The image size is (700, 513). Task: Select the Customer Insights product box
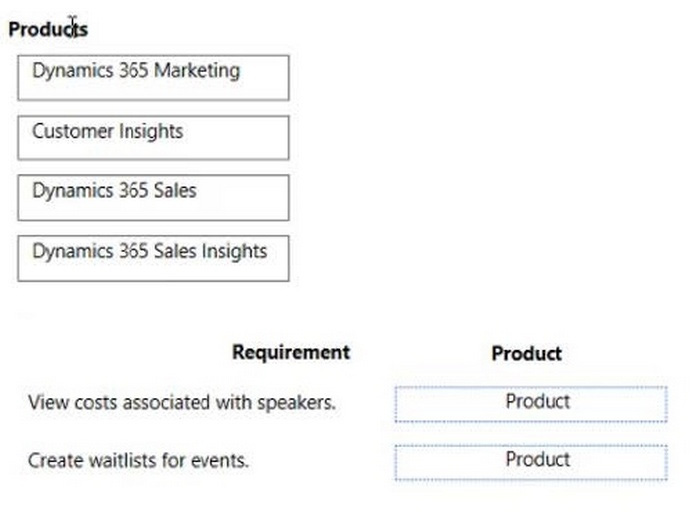153,137
